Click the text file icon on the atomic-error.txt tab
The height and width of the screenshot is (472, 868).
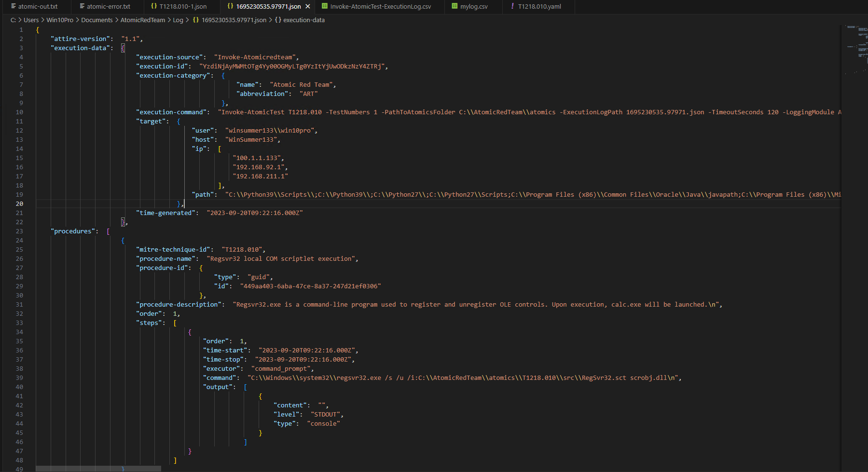pos(82,6)
